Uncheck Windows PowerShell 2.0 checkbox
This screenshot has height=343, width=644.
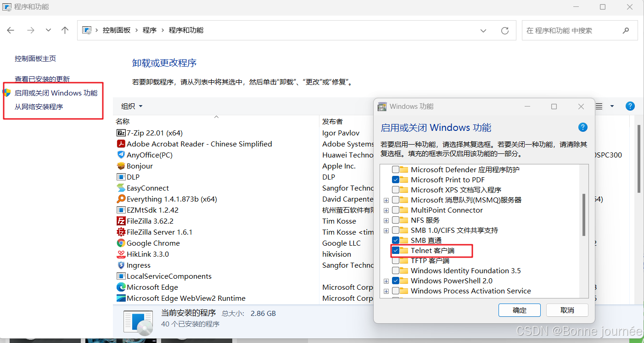pyautogui.click(x=395, y=281)
